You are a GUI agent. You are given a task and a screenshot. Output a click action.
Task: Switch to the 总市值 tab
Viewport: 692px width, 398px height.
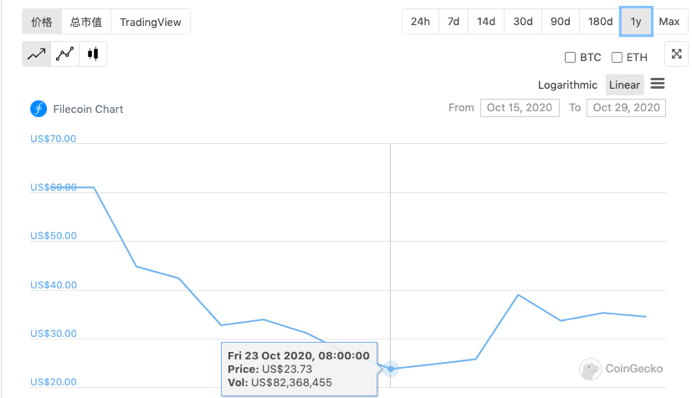pos(86,22)
